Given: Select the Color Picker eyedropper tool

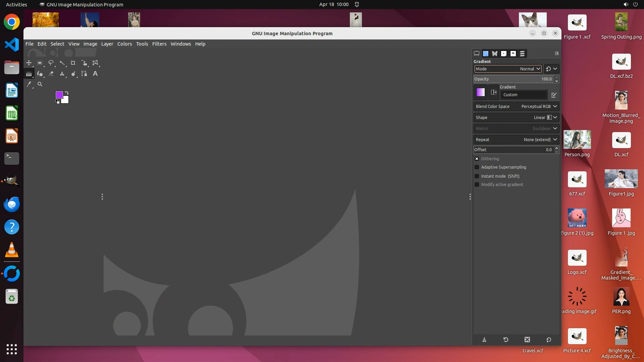Looking at the screenshot, I should click(29, 84).
